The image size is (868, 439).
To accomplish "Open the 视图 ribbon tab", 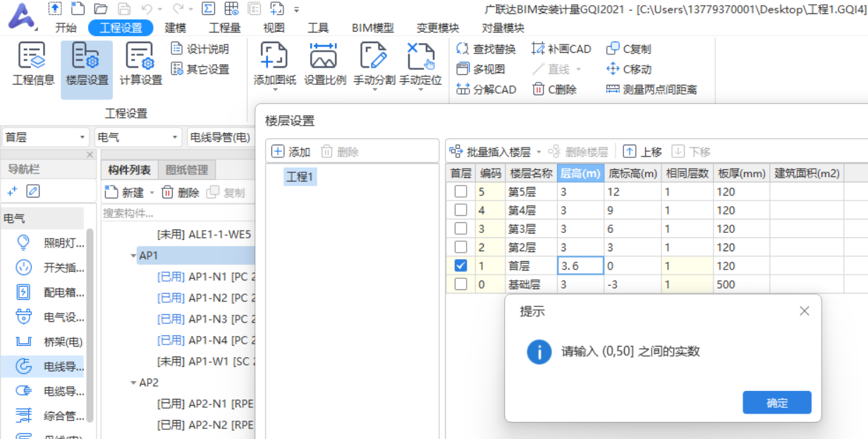I will click(x=274, y=28).
